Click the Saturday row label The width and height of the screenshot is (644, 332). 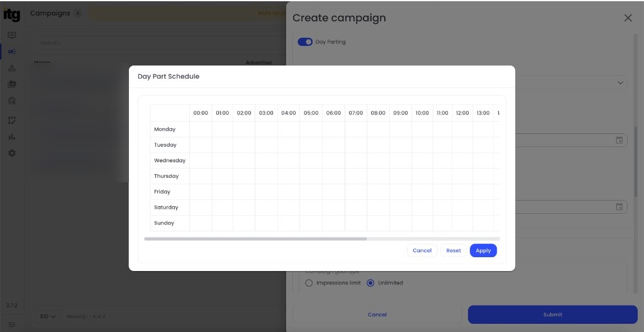[x=166, y=207]
